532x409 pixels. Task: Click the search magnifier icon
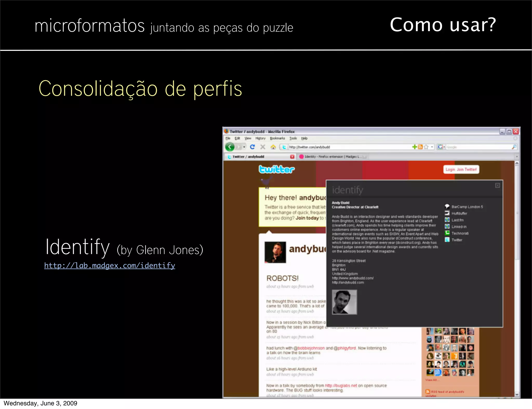click(x=514, y=147)
